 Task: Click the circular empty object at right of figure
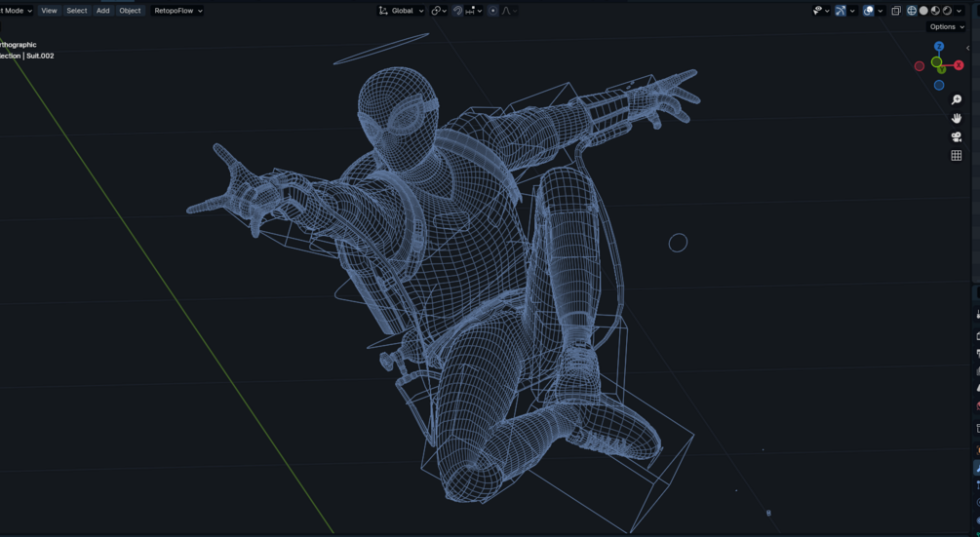[x=678, y=243]
